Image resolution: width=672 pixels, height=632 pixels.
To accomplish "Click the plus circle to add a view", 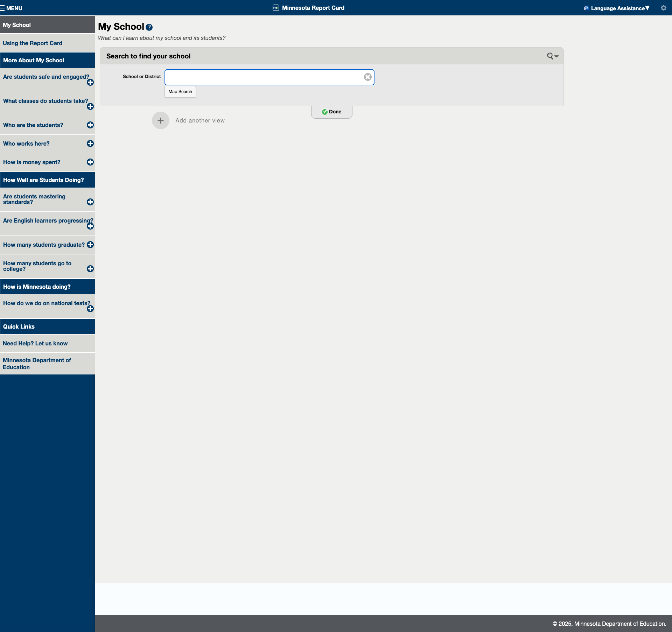I will [161, 120].
